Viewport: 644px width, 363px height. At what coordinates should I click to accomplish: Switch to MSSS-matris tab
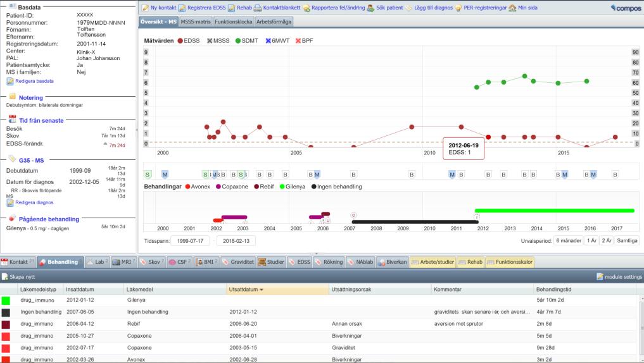[196, 22]
